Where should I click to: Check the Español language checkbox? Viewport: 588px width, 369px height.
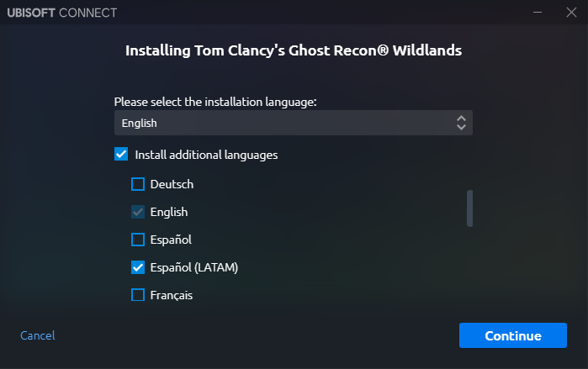138,240
